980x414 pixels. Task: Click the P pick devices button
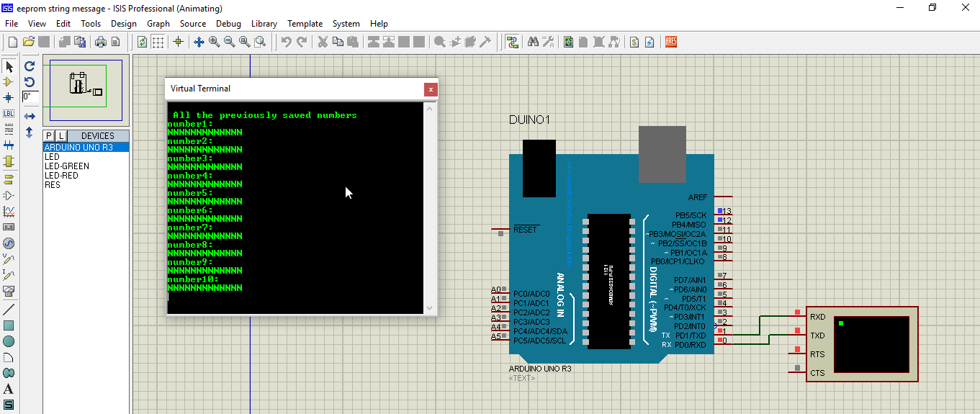(x=49, y=135)
